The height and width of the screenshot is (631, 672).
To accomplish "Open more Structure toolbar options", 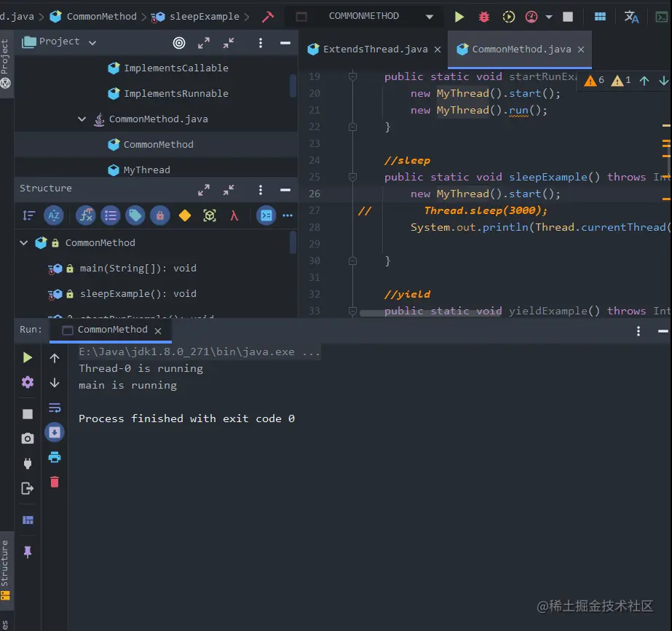I will (x=288, y=215).
